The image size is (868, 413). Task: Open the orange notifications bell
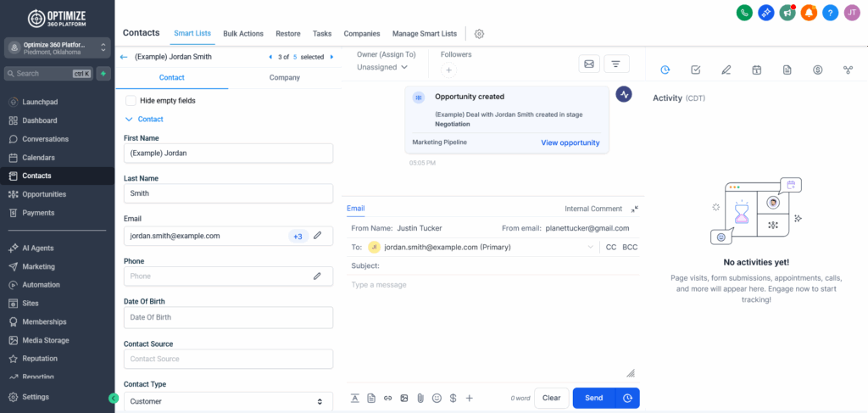[809, 12]
